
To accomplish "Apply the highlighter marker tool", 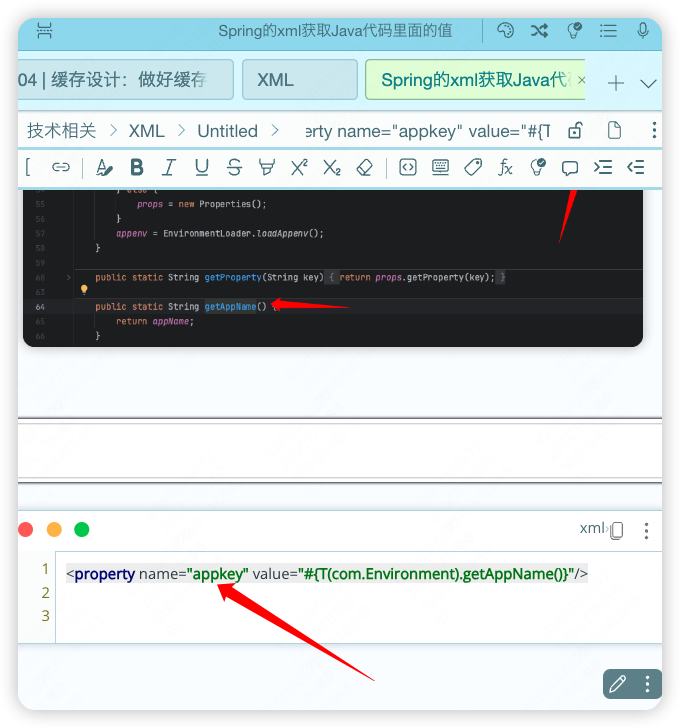I will pyautogui.click(x=266, y=167).
